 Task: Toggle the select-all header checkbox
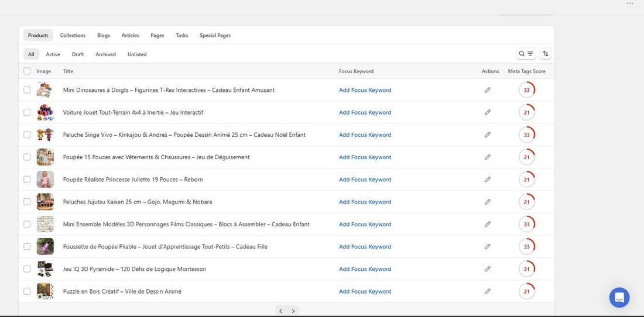pos(27,71)
